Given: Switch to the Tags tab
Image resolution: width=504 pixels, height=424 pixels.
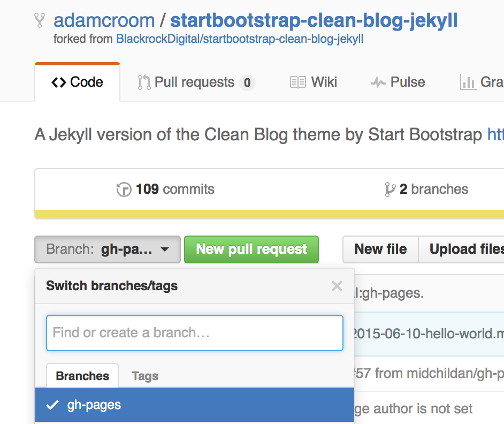Looking at the screenshot, I should click(145, 376).
